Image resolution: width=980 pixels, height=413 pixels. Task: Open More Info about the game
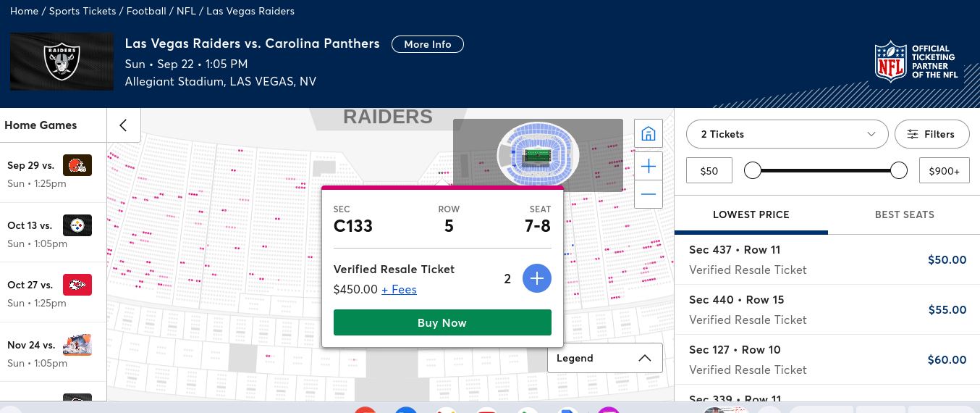coord(428,44)
